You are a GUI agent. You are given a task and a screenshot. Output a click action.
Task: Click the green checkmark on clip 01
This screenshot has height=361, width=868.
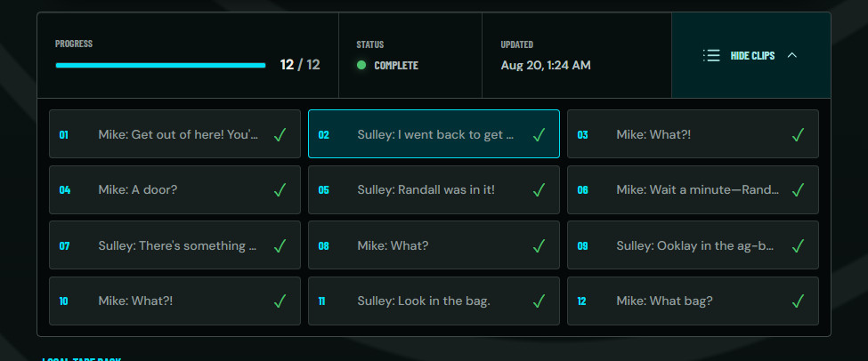(280, 134)
